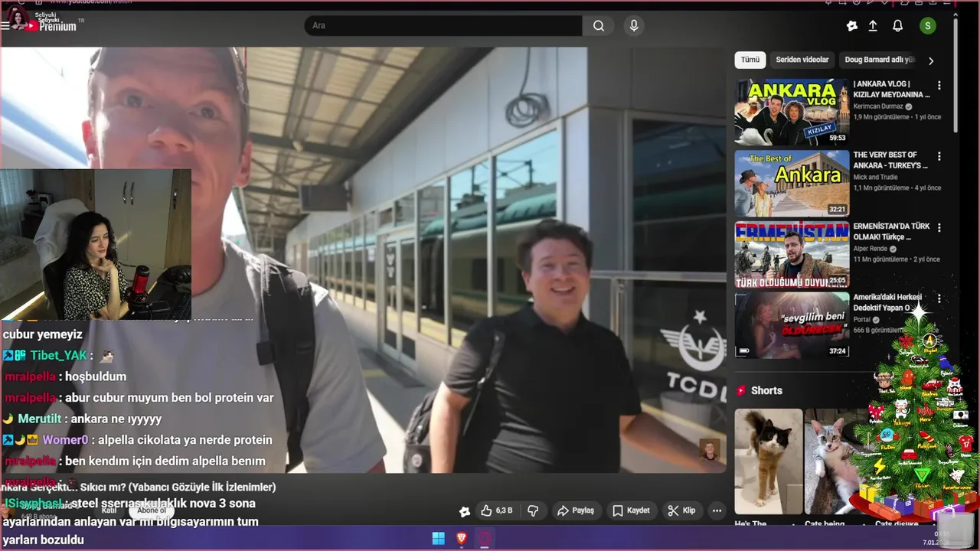Click chat username Tibet_YAK
The width and height of the screenshot is (980, 551).
coord(59,356)
